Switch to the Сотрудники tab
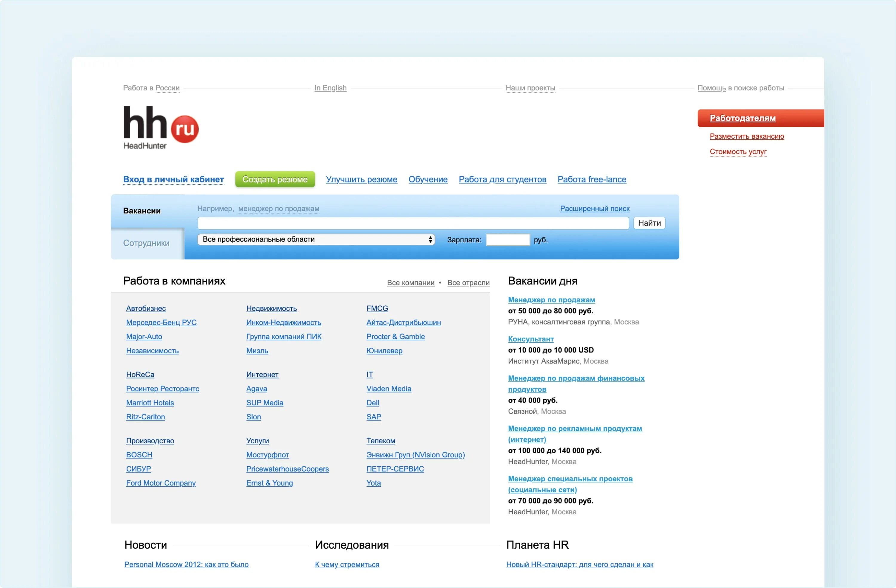This screenshot has height=588, width=896. [x=146, y=243]
